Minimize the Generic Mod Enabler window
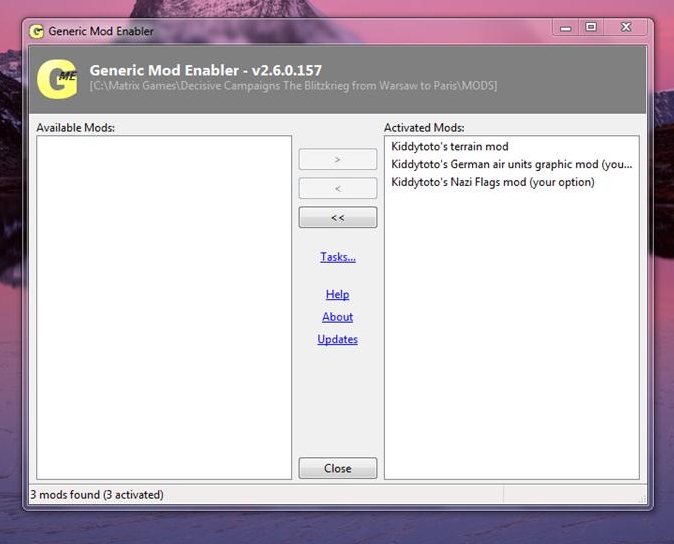 566,28
